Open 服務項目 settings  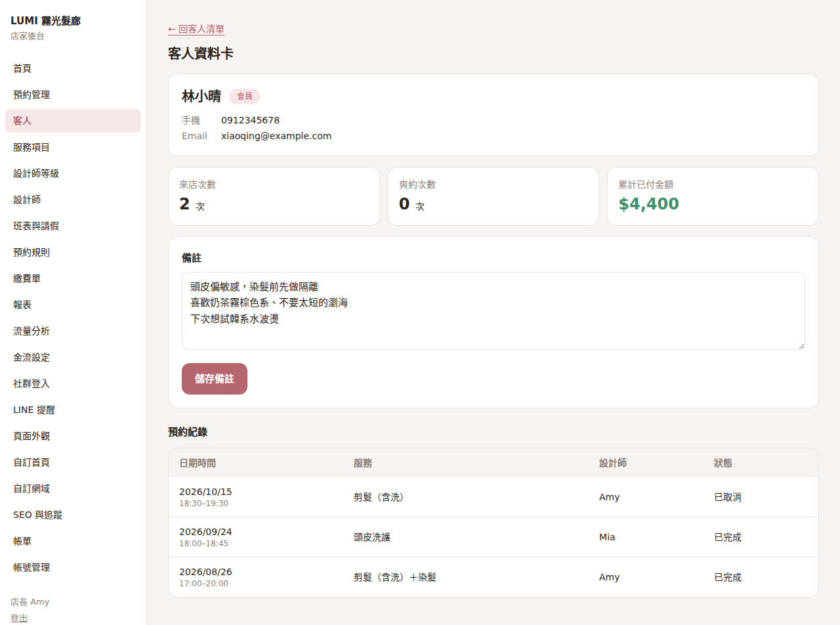pos(73,147)
